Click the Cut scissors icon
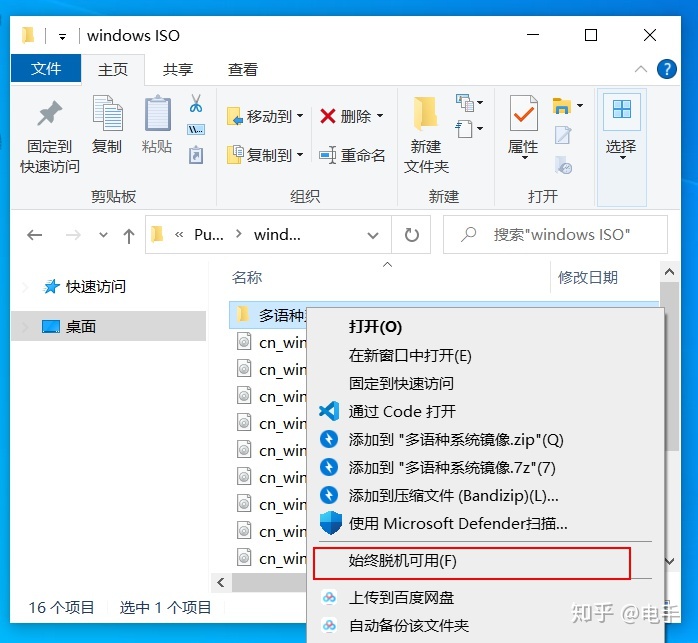Viewport: 698px width, 643px height. (x=196, y=103)
